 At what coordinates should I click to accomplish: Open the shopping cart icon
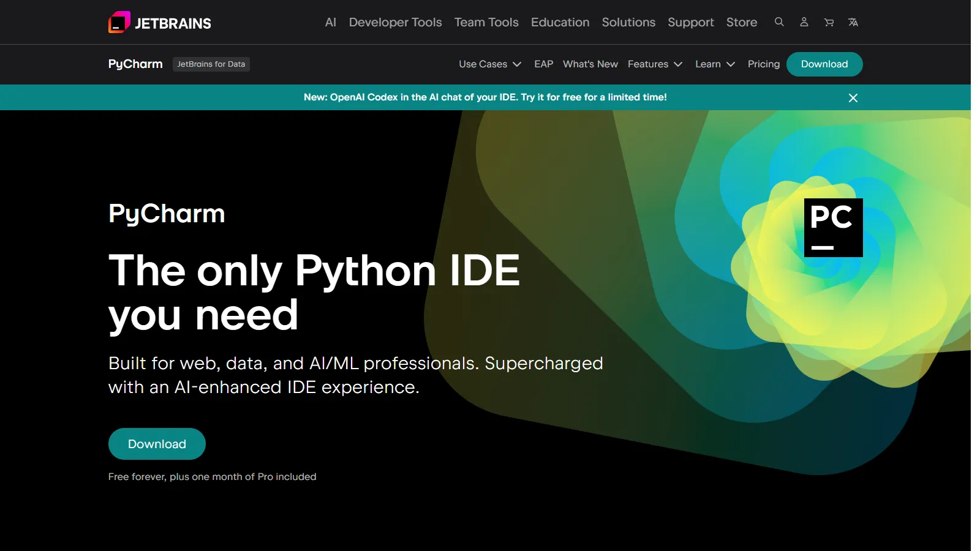pyautogui.click(x=828, y=22)
